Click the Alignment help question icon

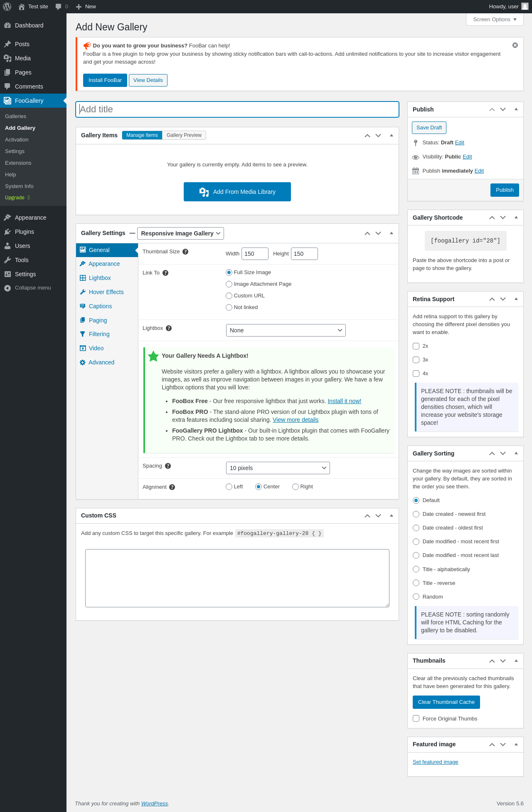(x=172, y=487)
